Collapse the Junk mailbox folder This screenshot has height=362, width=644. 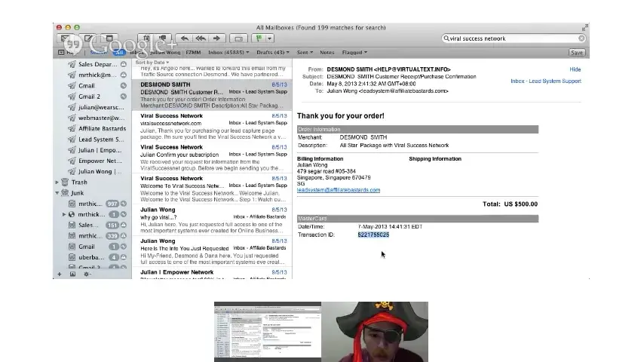click(x=58, y=193)
